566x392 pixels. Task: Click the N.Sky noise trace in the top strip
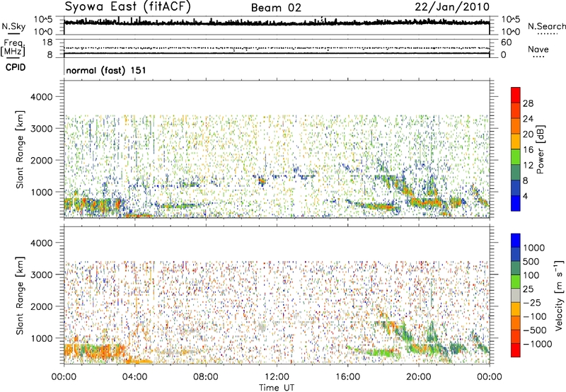coord(277,23)
